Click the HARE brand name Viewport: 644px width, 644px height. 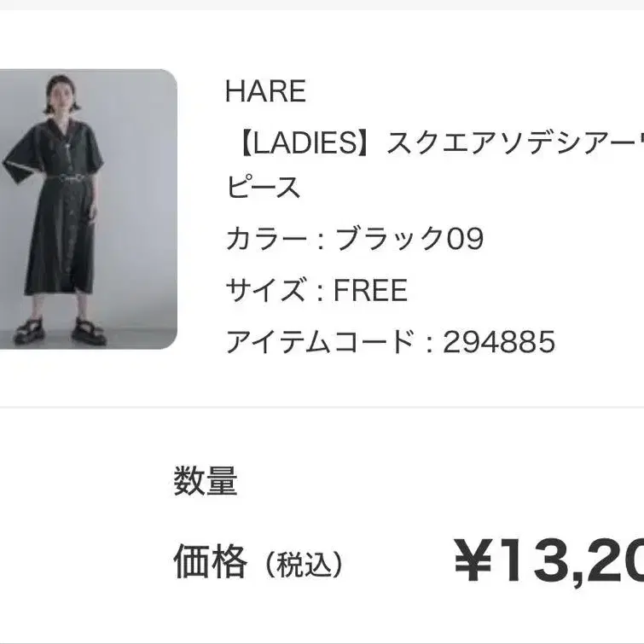[x=266, y=91]
